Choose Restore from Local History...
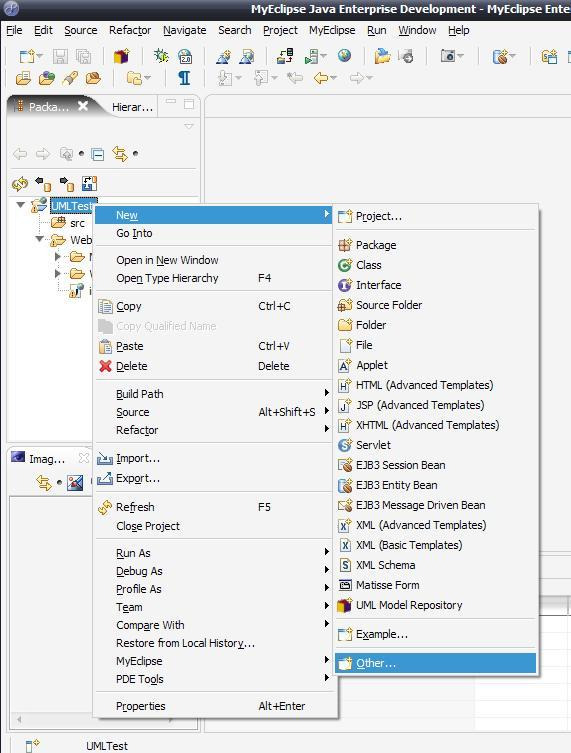This screenshot has height=753, width=571. coord(214,644)
